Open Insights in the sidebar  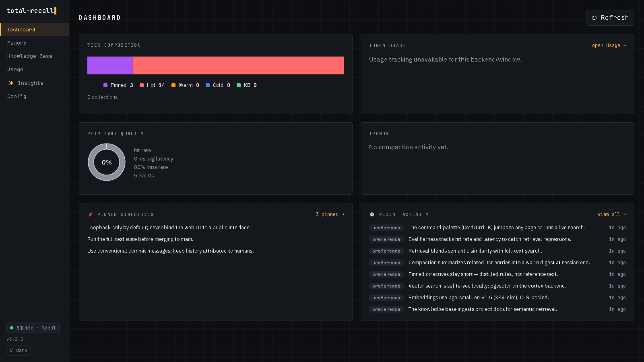[x=35, y=83]
